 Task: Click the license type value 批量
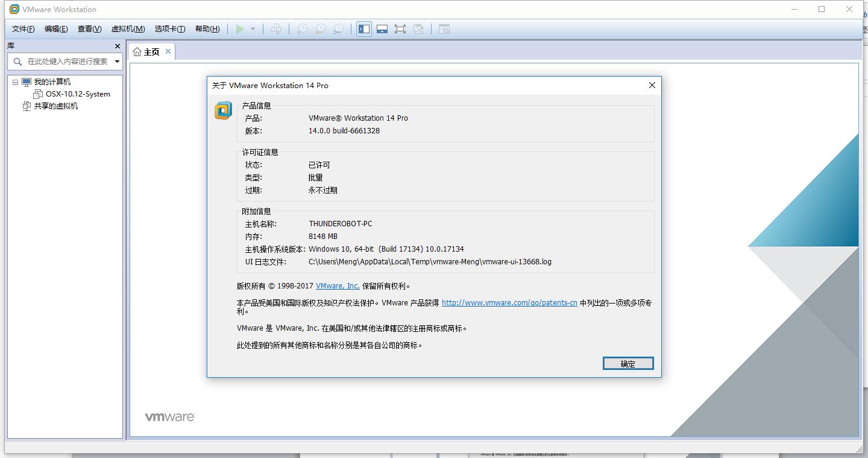[x=316, y=177]
